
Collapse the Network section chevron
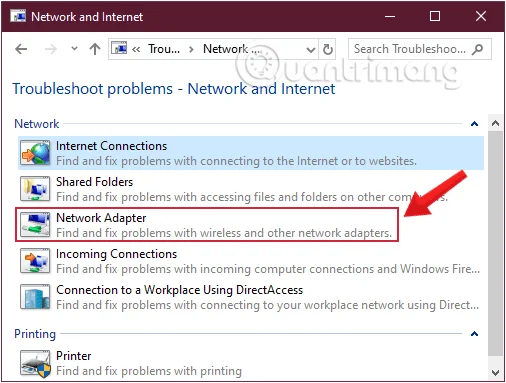pos(475,124)
